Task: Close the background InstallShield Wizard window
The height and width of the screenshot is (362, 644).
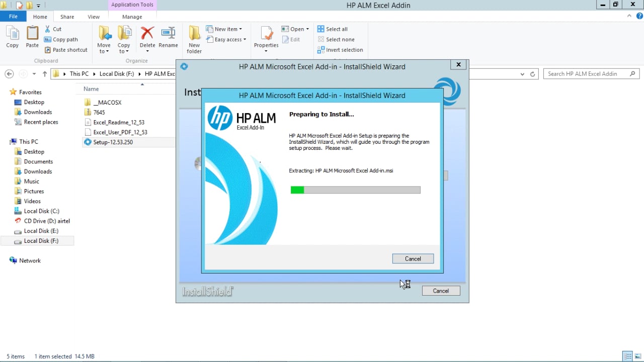Action: [458, 64]
